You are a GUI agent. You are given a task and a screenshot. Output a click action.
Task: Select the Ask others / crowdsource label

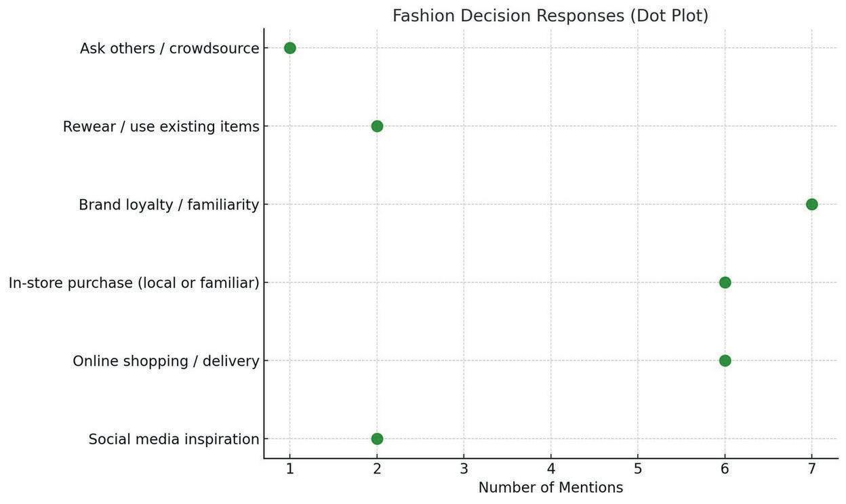169,49
